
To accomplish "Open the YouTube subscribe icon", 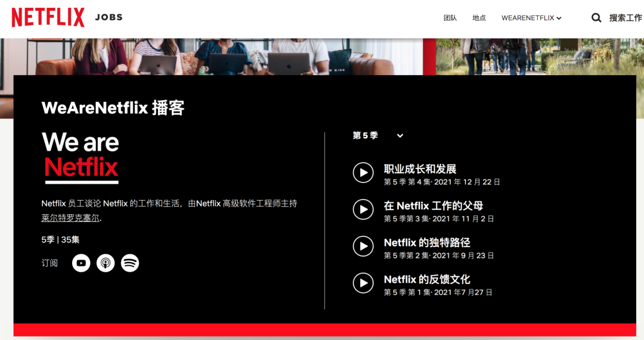I will 81,263.
